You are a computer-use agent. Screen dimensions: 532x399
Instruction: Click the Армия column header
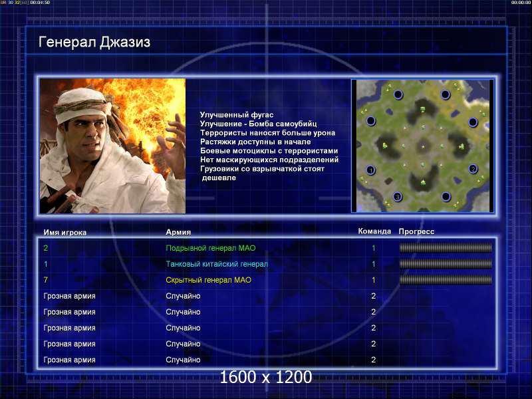178,232
